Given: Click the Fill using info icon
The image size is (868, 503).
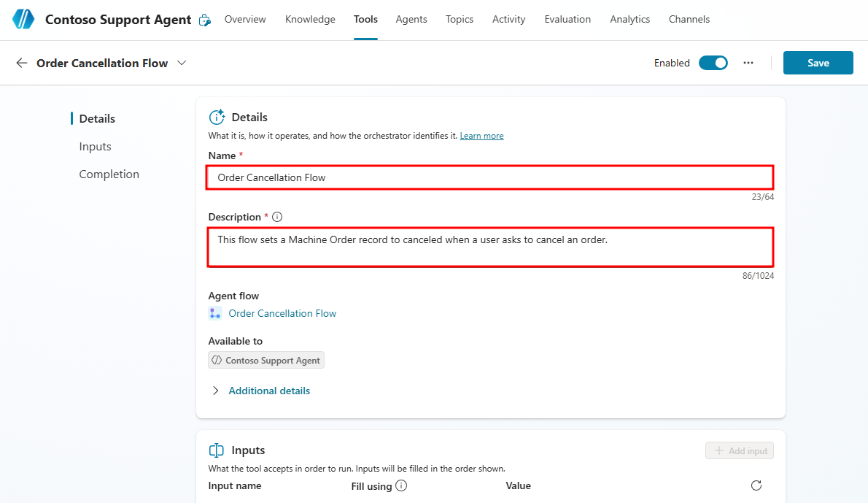Looking at the screenshot, I should tap(401, 485).
